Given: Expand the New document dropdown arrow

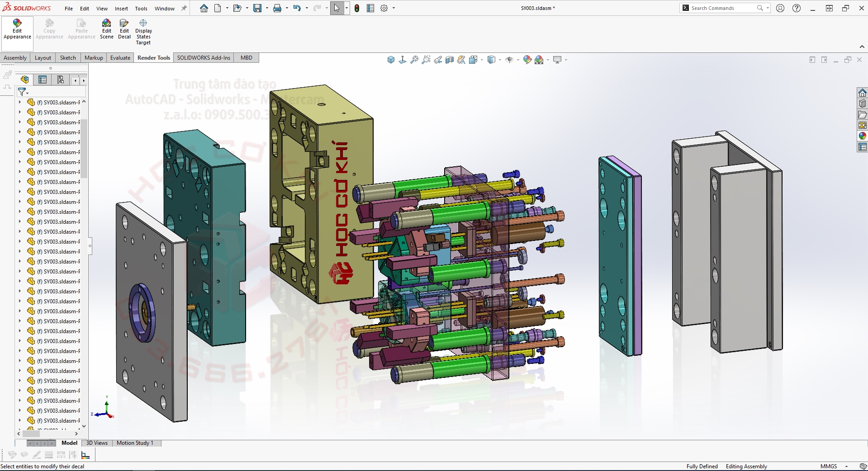Looking at the screenshot, I should point(227,8).
